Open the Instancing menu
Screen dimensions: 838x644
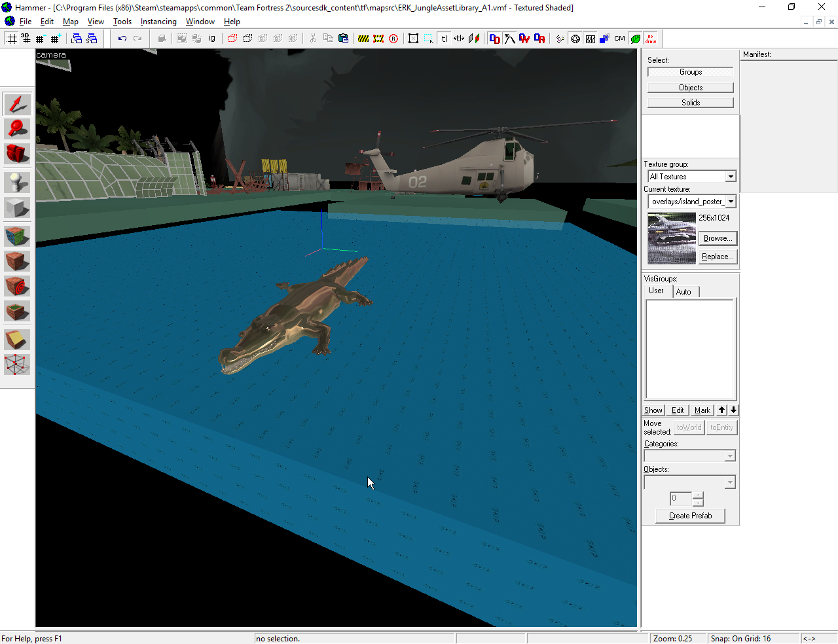tap(158, 22)
